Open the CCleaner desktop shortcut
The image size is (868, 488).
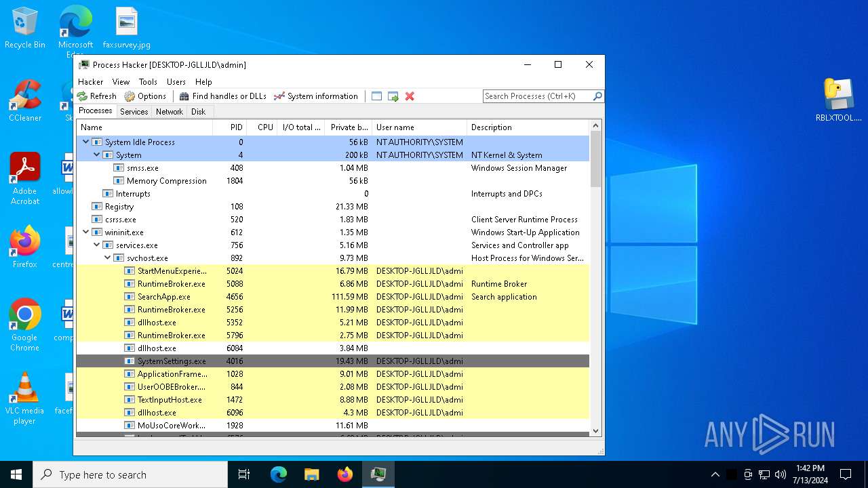[x=25, y=101]
